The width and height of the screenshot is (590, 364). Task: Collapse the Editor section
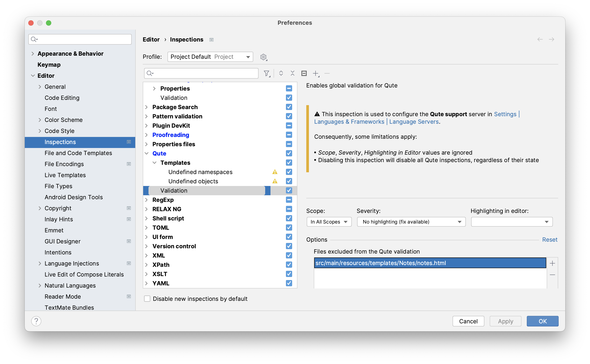click(33, 76)
